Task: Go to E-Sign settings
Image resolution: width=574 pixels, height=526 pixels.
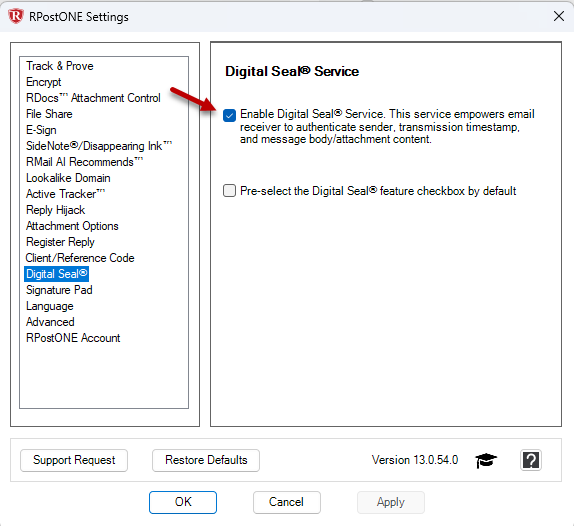Action: pos(41,130)
